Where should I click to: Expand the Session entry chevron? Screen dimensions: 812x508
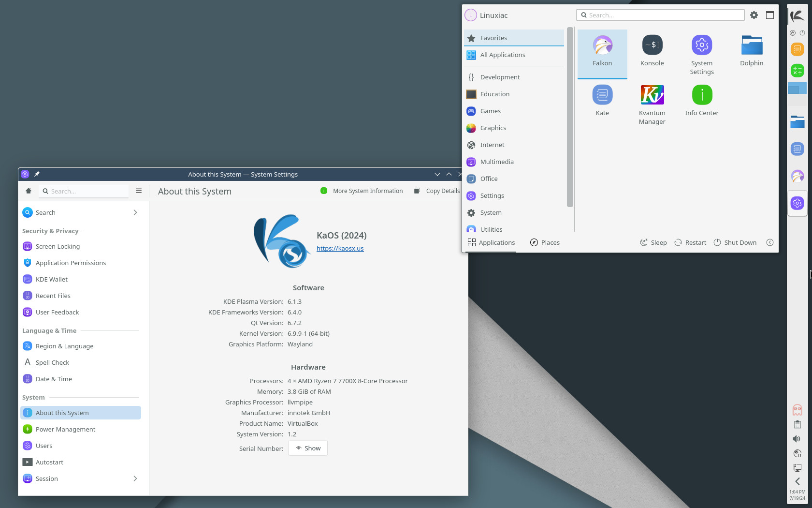coord(135,478)
